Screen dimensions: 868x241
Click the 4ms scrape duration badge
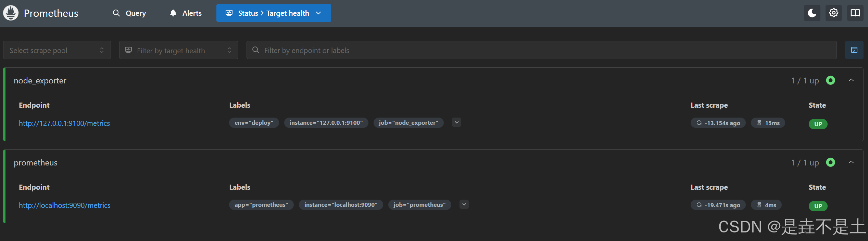(766, 205)
